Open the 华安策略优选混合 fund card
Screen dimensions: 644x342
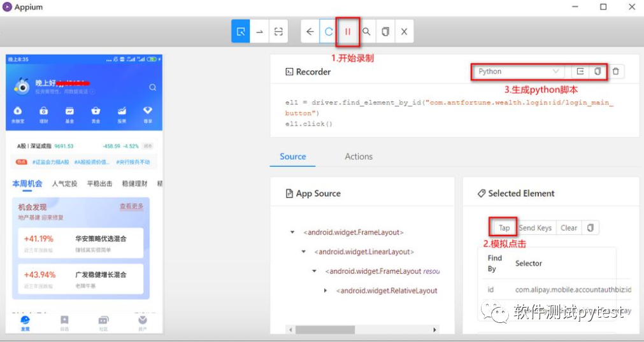[81, 243]
